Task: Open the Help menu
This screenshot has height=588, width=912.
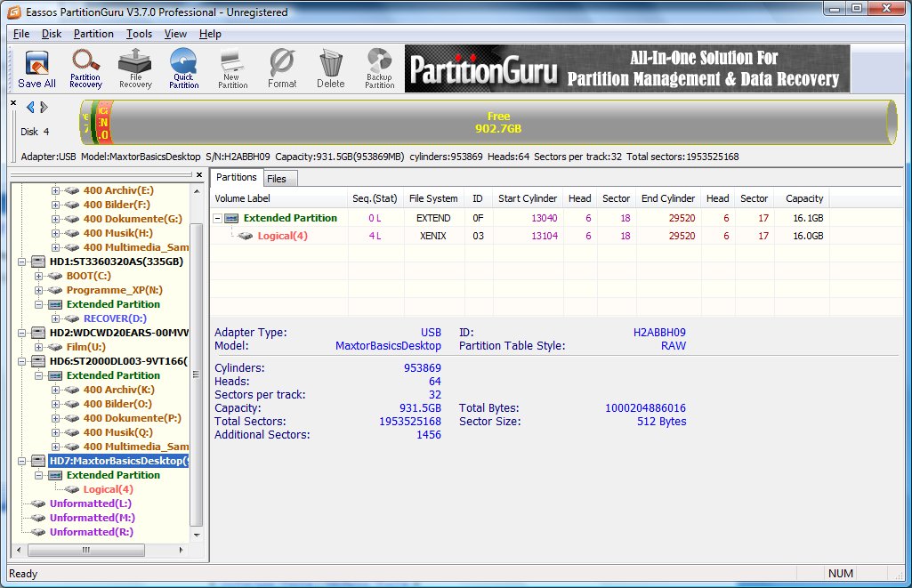Action: [x=210, y=34]
